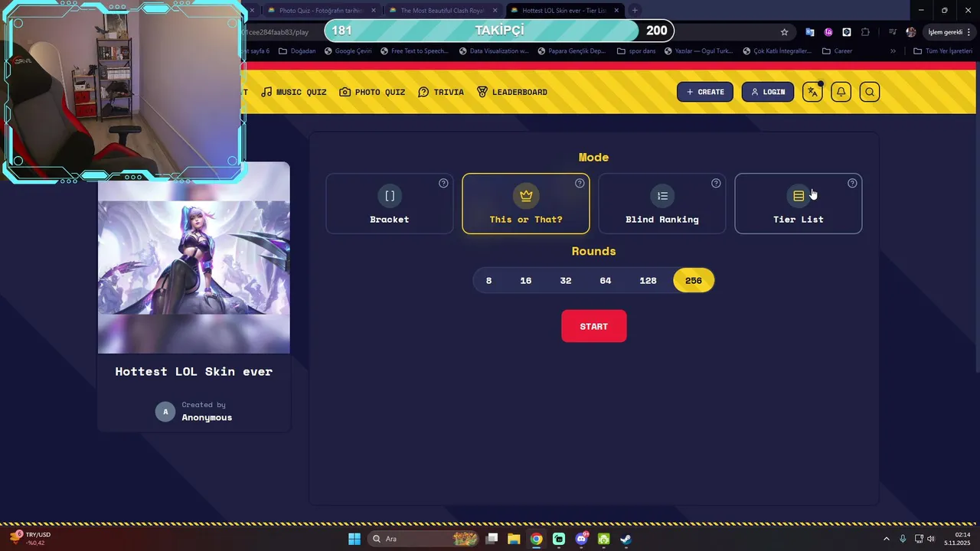
Task: Open the Career bookmark folder
Action: (838, 51)
